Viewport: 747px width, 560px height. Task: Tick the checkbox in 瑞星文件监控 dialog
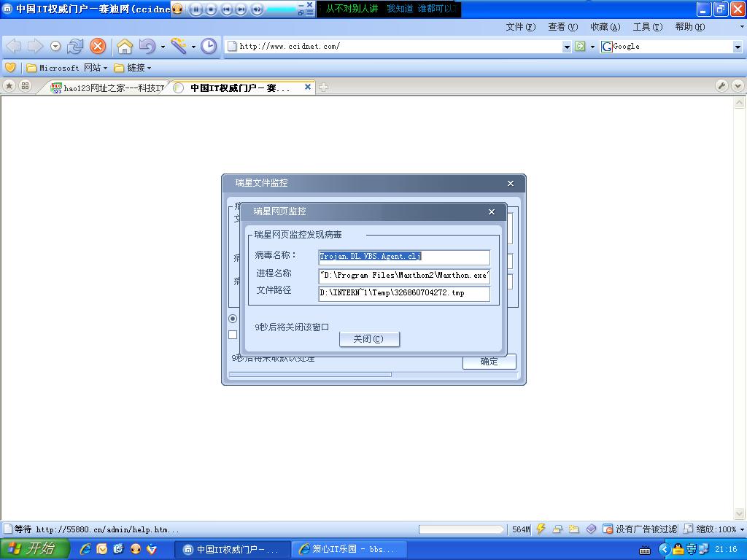tap(233, 335)
